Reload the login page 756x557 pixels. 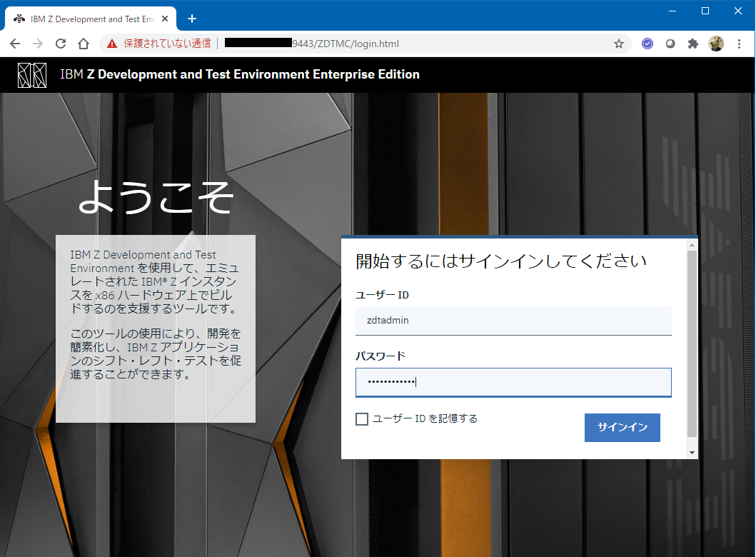pyautogui.click(x=61, y=44)
